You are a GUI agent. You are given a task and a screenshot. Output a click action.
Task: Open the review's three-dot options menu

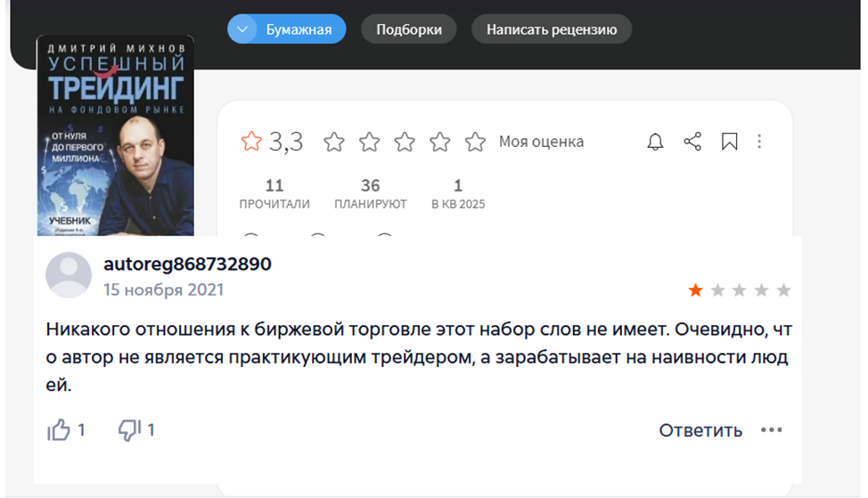tap(771, 430)
